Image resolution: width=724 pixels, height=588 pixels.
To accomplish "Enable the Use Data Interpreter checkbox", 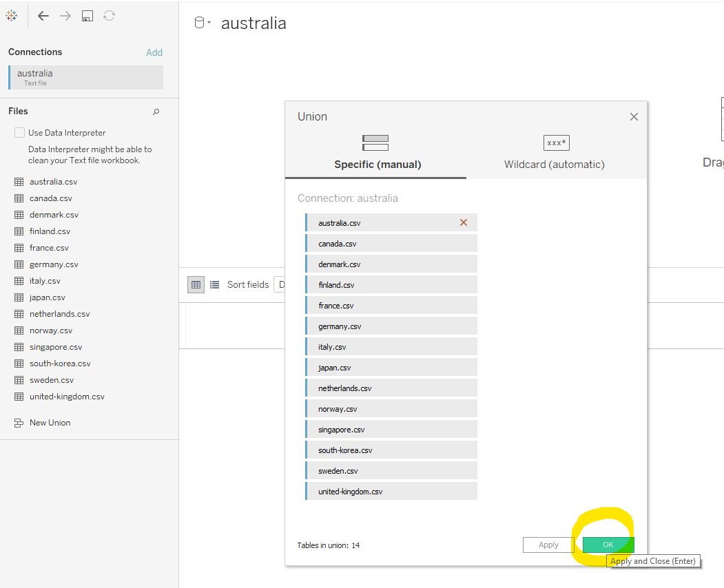I will tap(18, 132).
